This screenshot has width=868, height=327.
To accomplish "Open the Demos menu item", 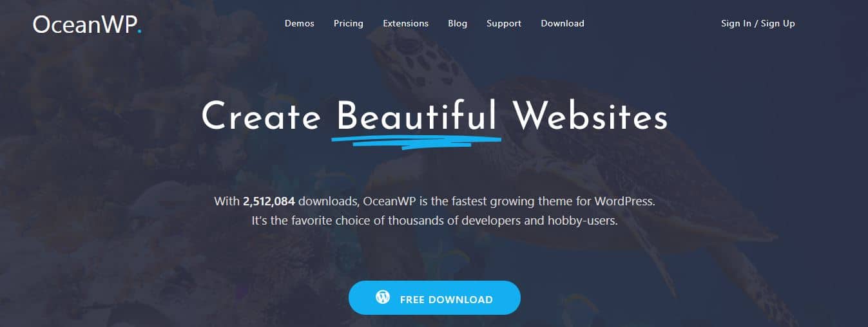I will coord(300,23).
